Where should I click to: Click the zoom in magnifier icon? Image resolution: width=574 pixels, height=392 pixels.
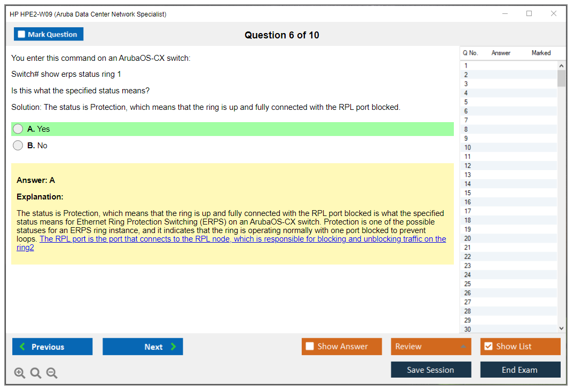20,373
